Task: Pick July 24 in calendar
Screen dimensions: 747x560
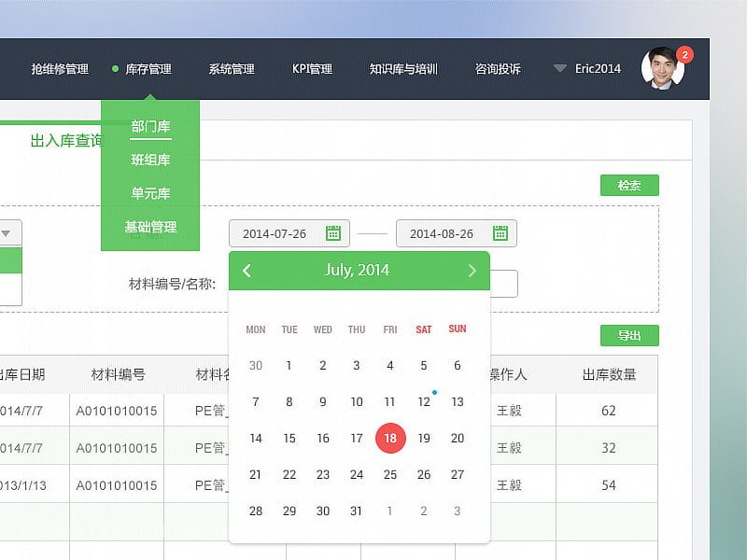Action: [x=357, y=474]
